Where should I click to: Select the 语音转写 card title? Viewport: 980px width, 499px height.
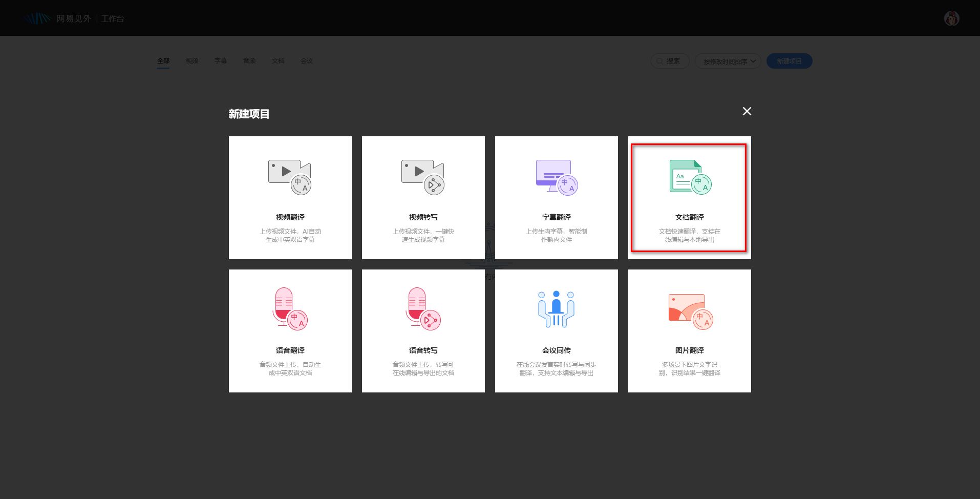pos(423,350)
